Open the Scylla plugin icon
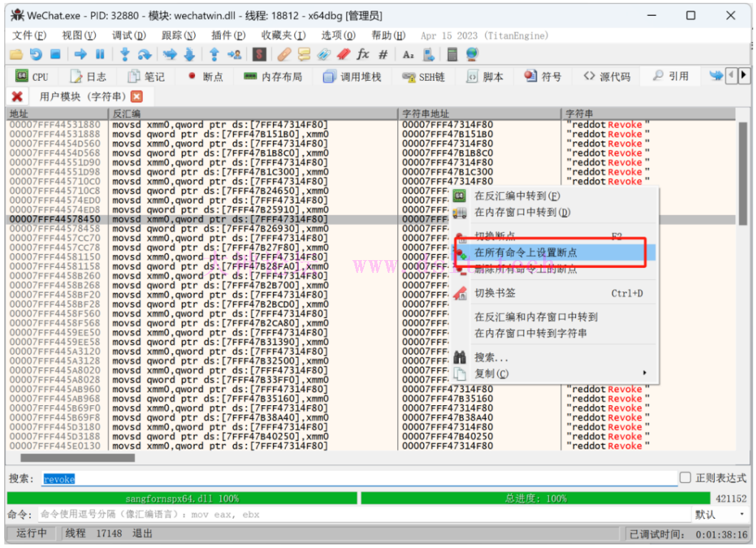Image resolution: width=756 pixels, height=548 pixels. [259, 54]
